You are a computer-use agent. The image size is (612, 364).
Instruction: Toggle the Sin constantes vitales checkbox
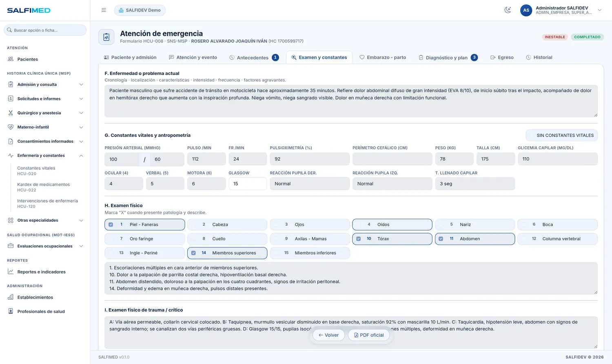(x=531, y=135)
